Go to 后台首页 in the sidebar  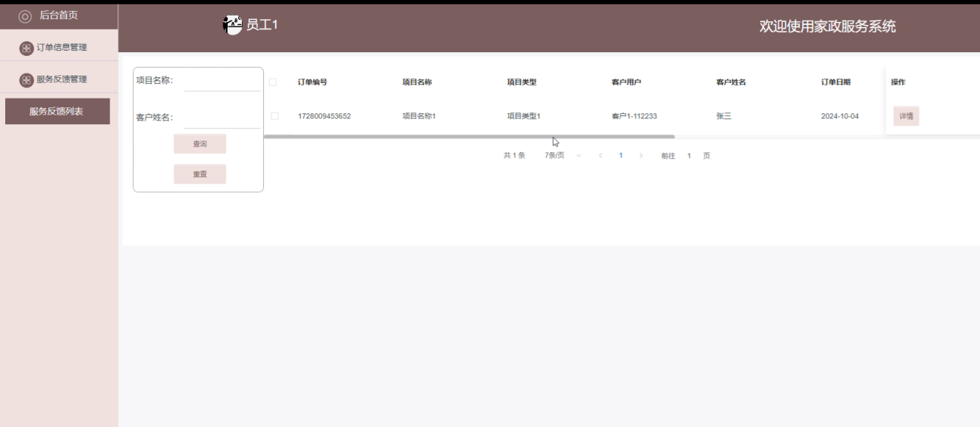59,16
